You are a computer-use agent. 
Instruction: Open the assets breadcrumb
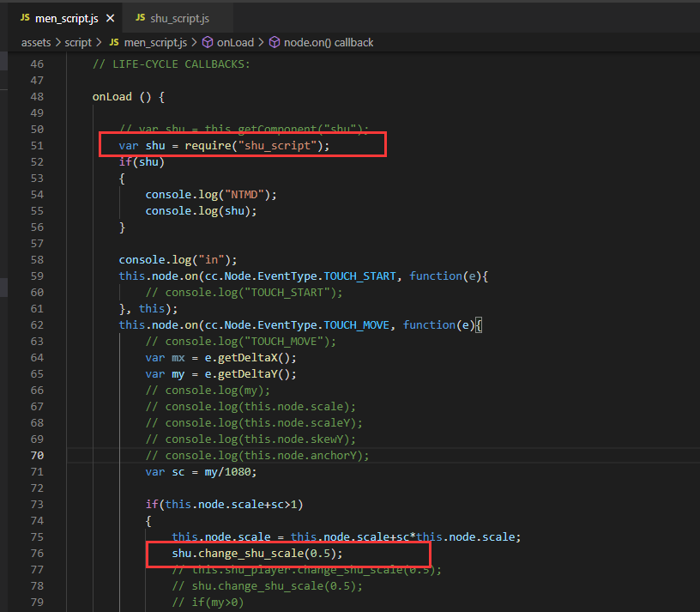point(36,42)
